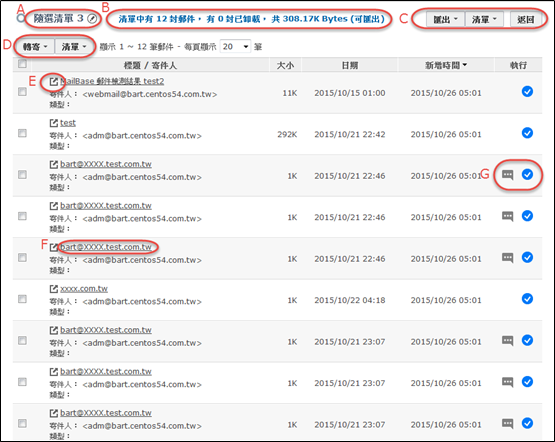The height and width of the screenshot is (442, 555).
Task: Click the 大小 column header
Action: click(285, 65)
